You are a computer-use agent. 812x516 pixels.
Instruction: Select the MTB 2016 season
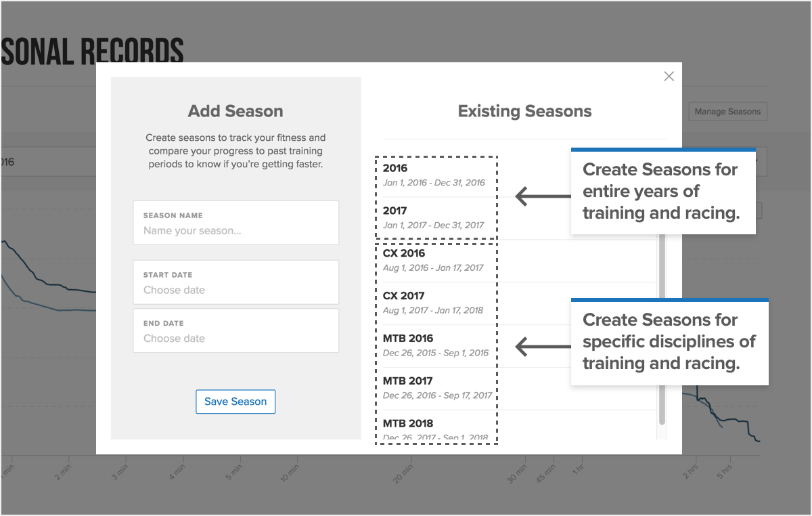(520, 346)
